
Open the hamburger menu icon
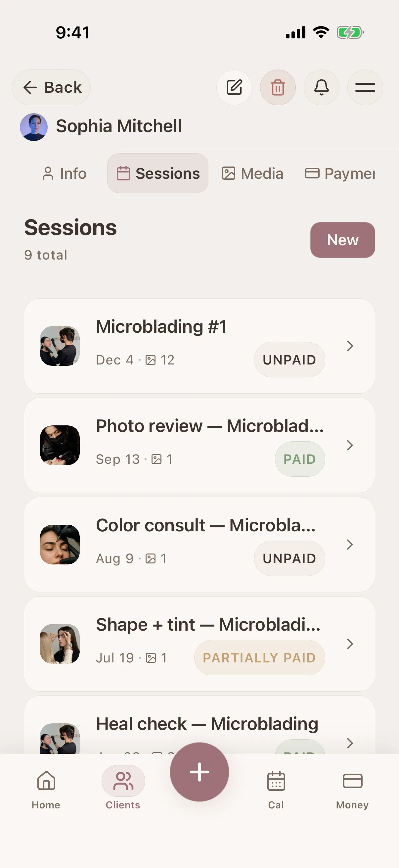365,87
